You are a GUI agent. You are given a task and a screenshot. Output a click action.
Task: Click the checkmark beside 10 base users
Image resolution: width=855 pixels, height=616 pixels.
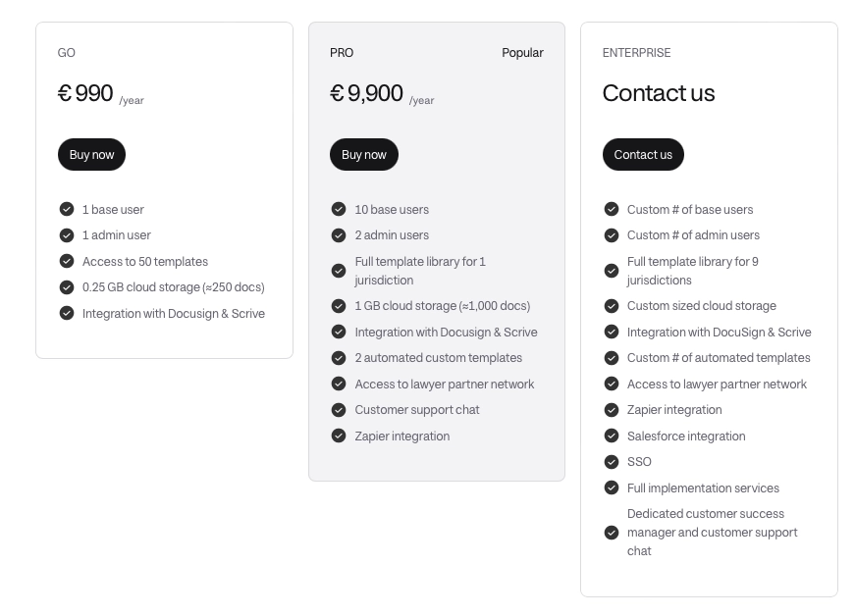339,209
